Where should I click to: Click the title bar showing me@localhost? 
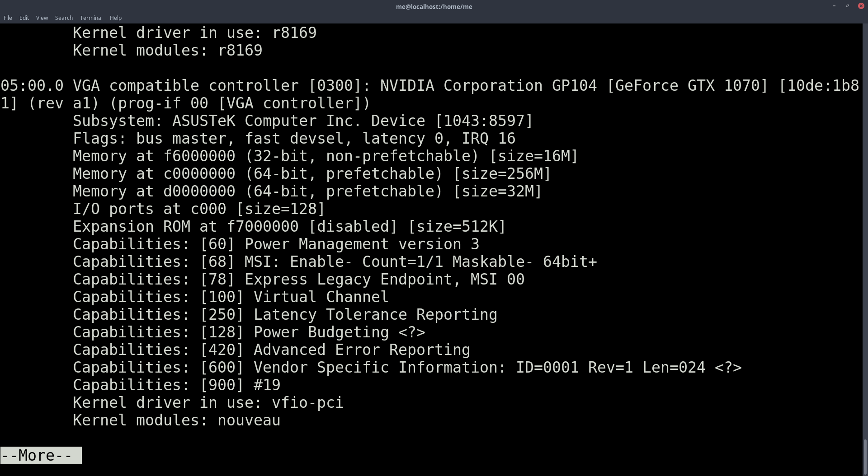point(433,6)
